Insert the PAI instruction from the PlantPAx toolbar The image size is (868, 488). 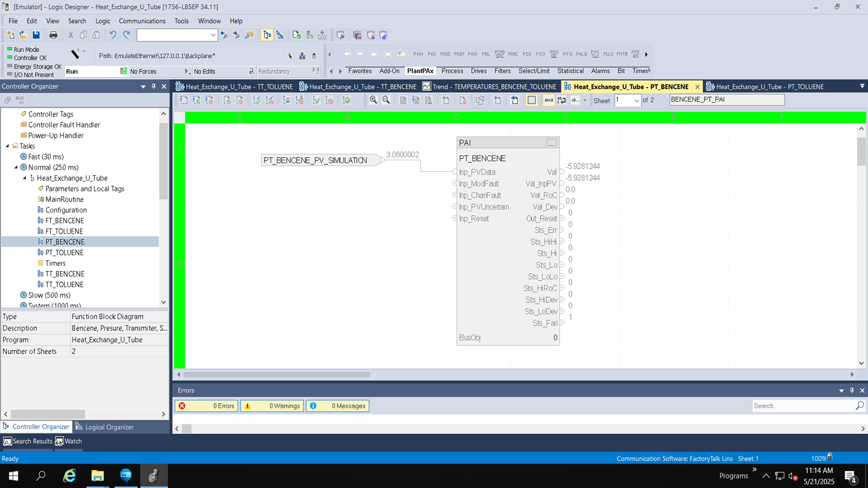click(x=432, y=54)
